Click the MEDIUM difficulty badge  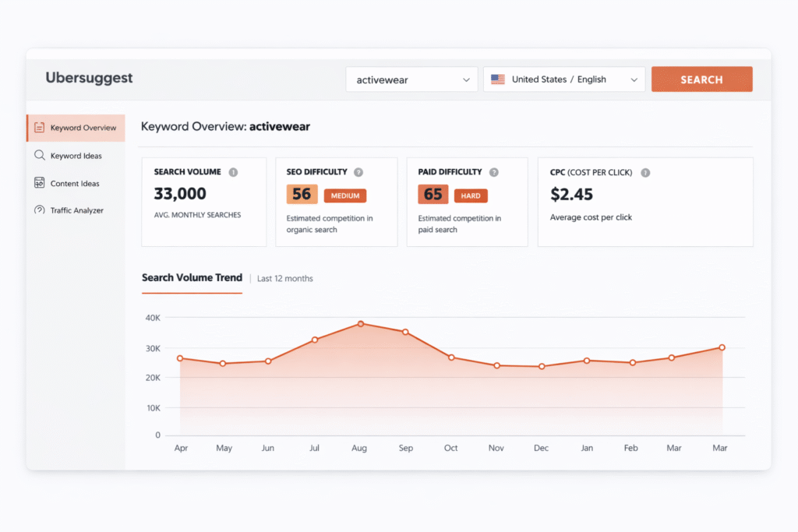345,195
